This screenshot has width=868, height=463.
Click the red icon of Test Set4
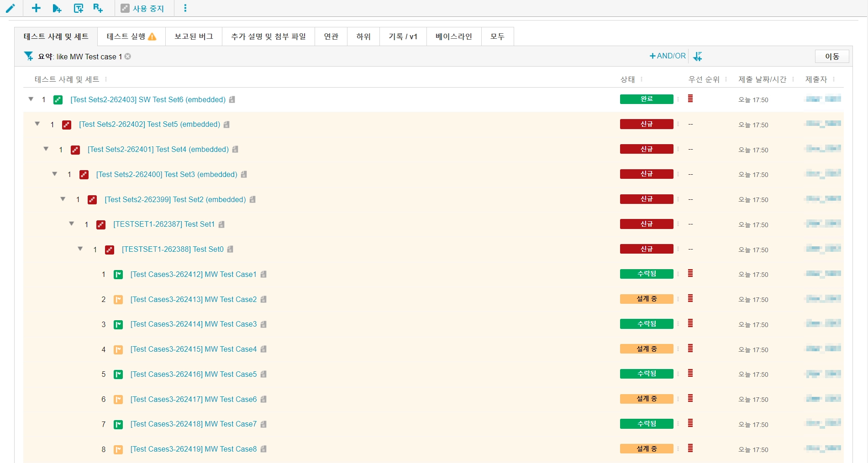[75, 150]
